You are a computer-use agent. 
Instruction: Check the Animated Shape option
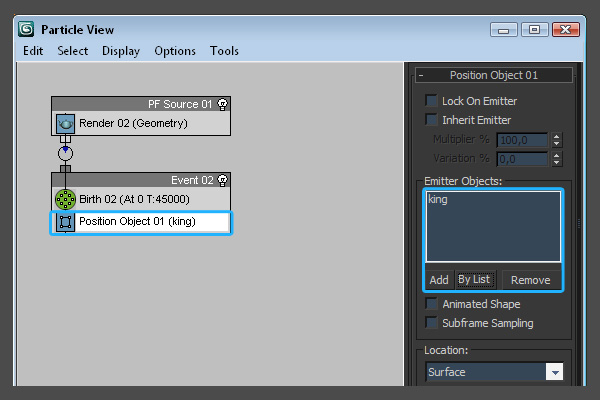tap(432, 304)
